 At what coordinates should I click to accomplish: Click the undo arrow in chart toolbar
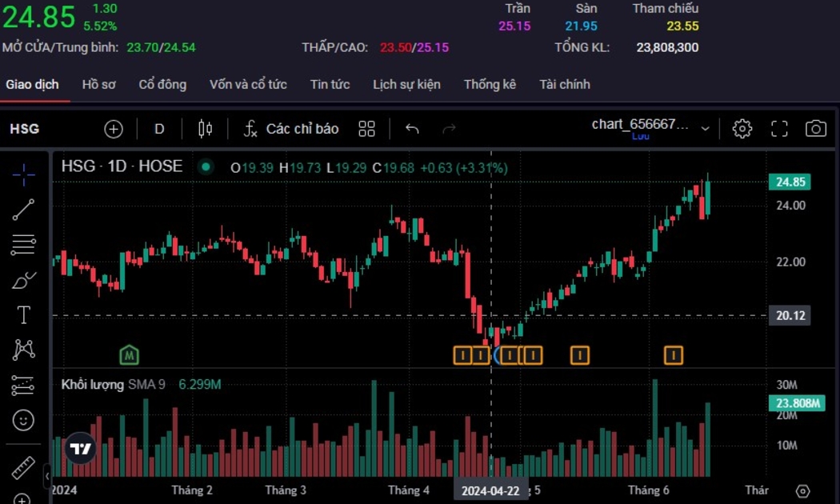point(412,129)
